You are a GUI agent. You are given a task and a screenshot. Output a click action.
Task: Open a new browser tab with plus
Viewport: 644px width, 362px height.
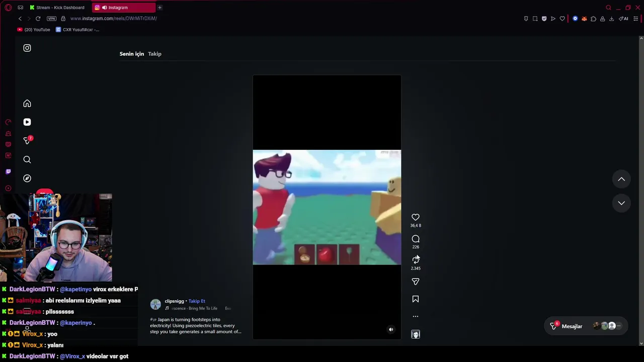tap(159, 8)
